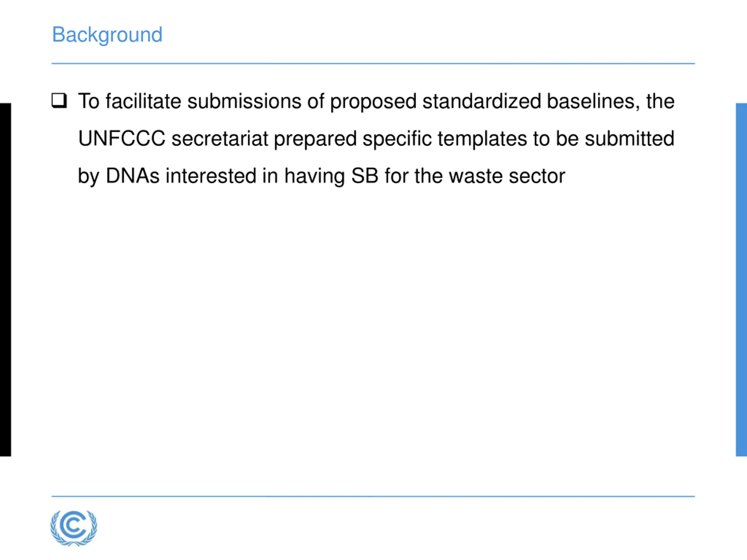Click the word "submissions" in first line
Image resolution: width=747 pixels, height=560 pixels.
(x=244, y=101)
